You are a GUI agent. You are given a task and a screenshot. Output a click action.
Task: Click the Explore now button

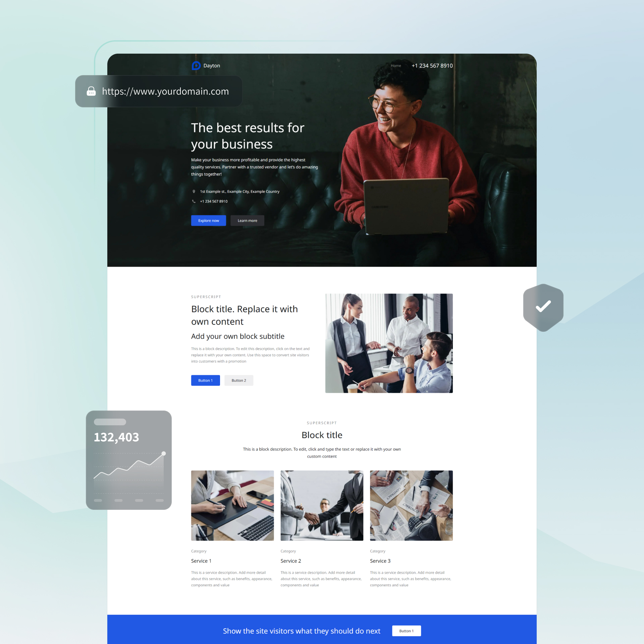pyautogui.click(x=209, y=220)
